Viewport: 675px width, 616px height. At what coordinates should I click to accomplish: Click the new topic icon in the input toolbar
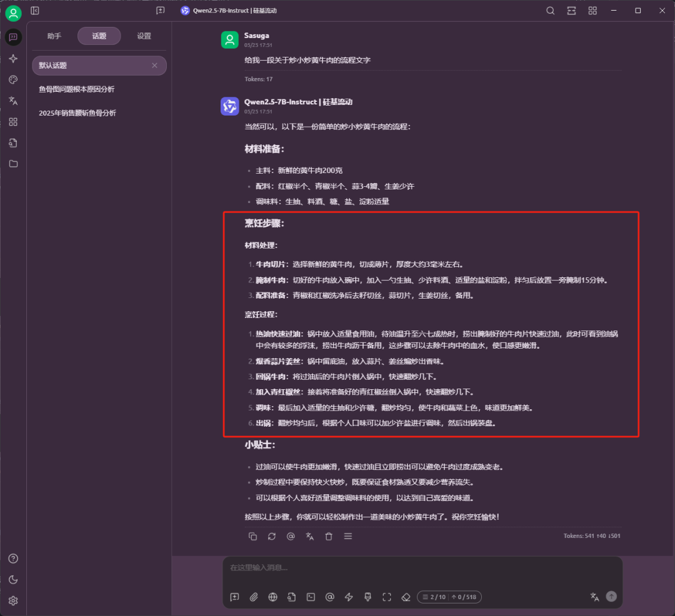click(234, 597)
